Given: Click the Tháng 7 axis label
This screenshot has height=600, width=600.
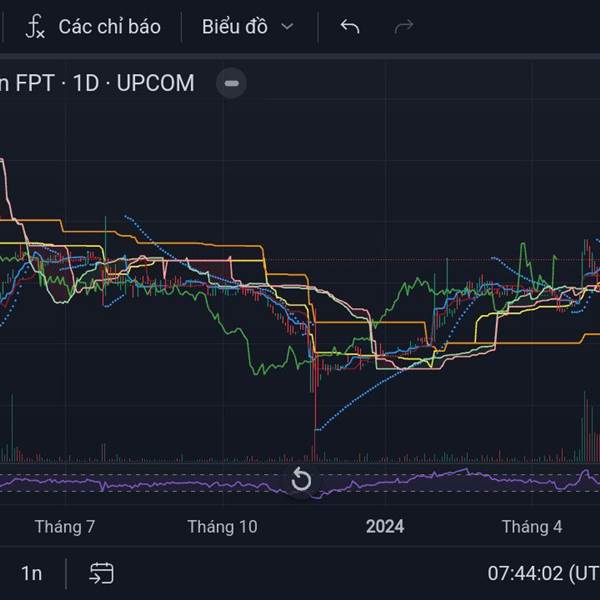Looking at the screenshot, I should [x=65, y=527].
